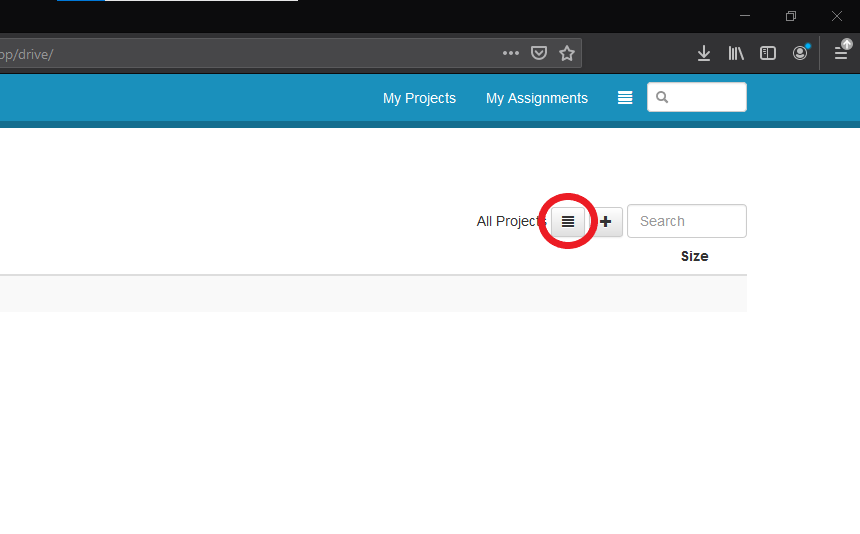
Task: Save the page to Pocket
Action: (x=539, y=53)
